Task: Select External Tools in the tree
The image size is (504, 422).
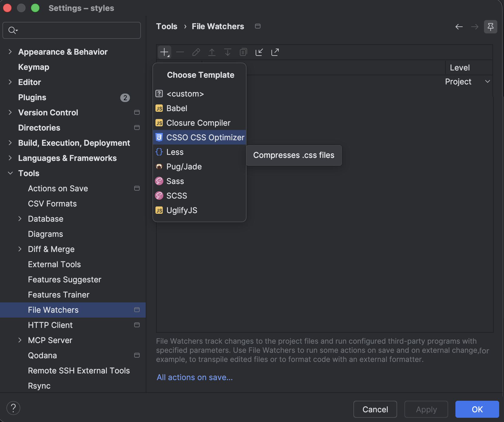Action: pyautogui.click(x=54, y=264)
